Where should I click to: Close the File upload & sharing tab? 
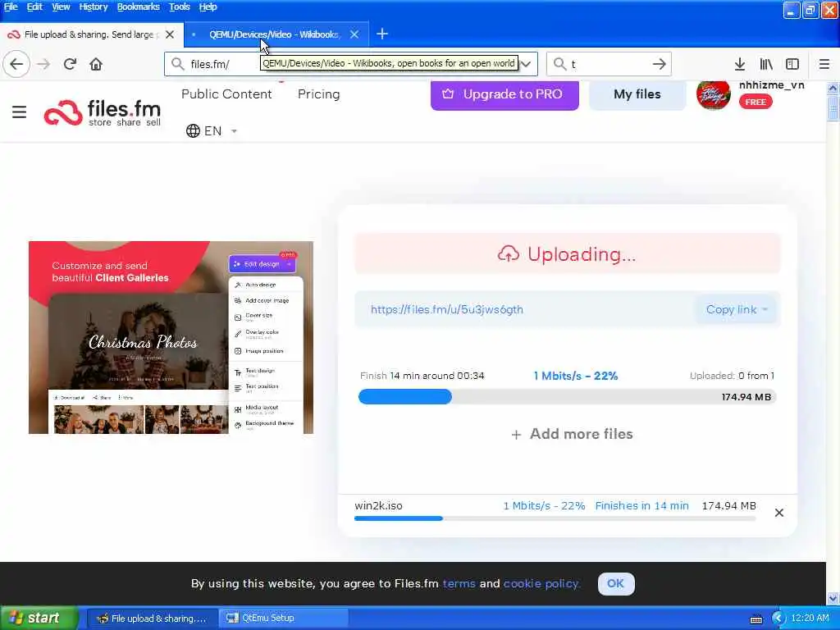click(x=170, y=34)
